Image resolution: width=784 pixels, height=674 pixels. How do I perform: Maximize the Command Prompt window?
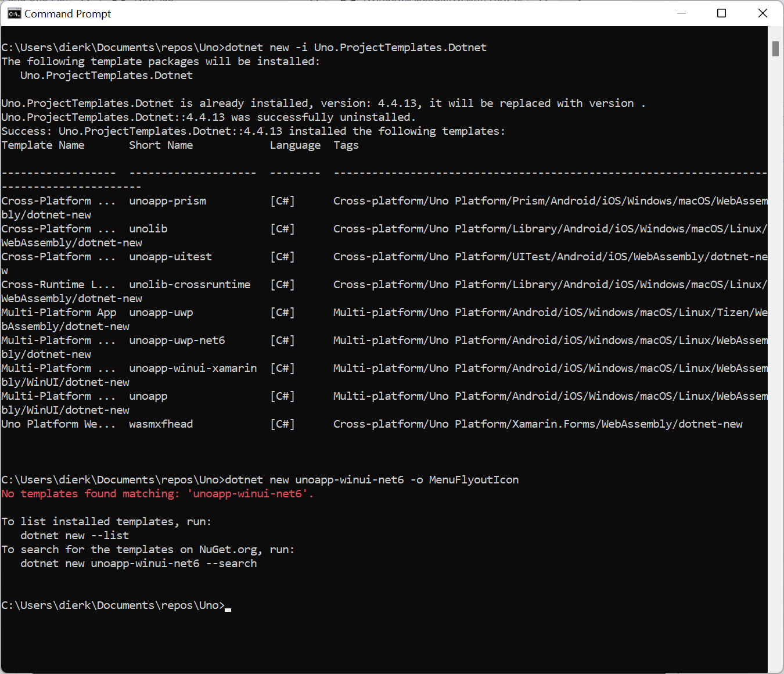(x=721, y=13)
